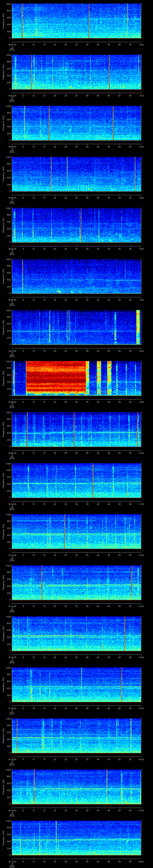This screenshot has height=868, width=153.
Task: Click the 8:04:00 start time label
Action: pyautogui.click(x=12, y=197)
